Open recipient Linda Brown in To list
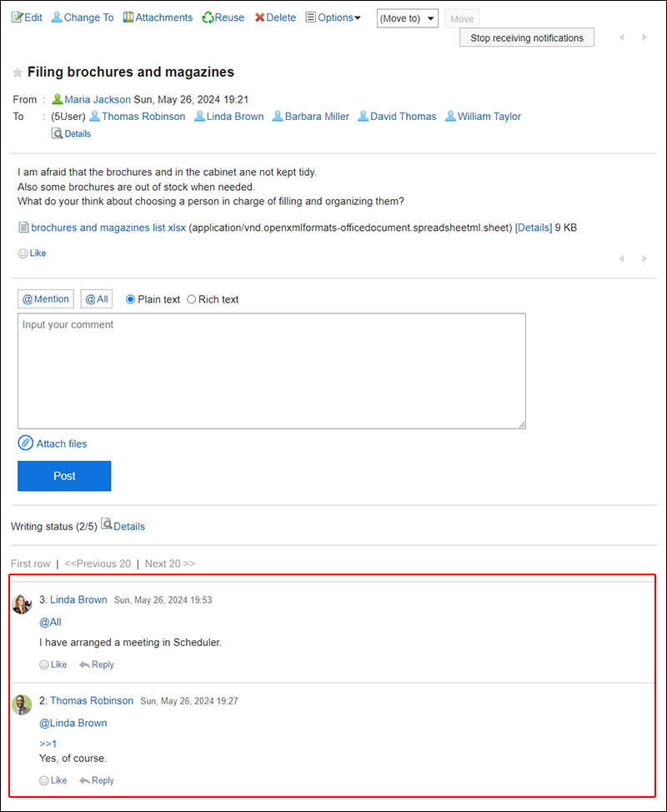The width and height of the screenshot is (667, 812). 235,117
